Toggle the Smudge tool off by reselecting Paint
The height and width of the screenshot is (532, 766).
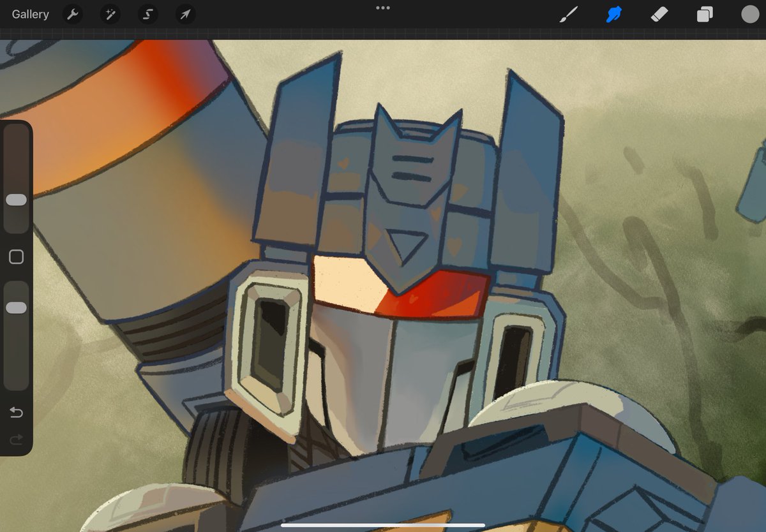tap(570, 14)
